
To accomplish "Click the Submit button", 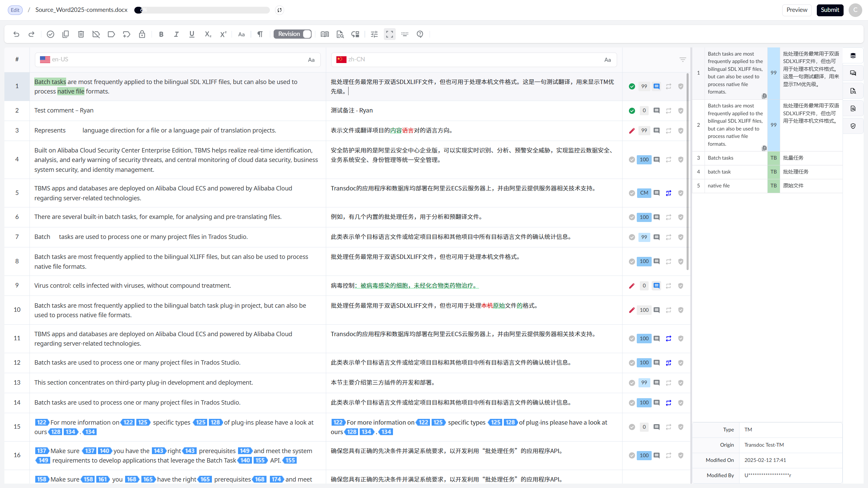I will point(830,10).
